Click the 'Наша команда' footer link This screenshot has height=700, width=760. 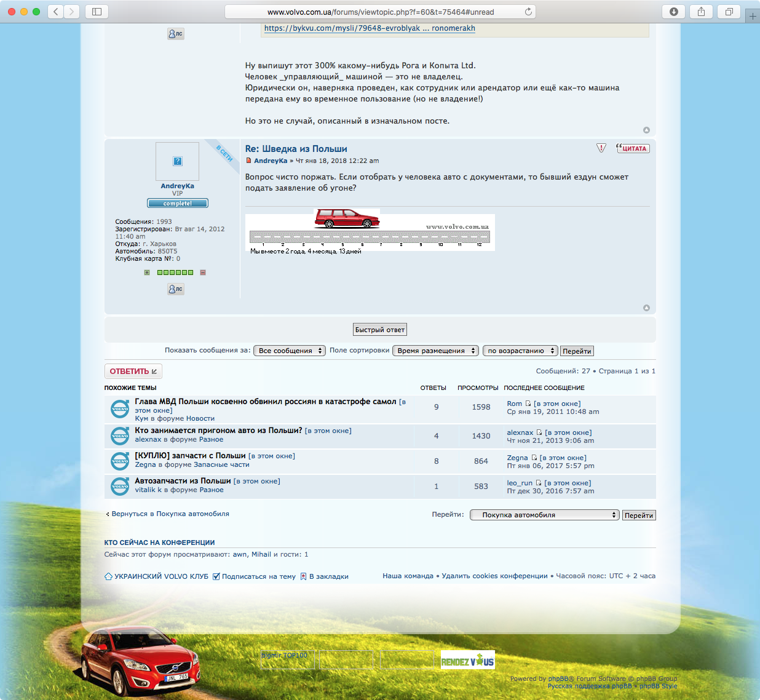click(408, 576)
